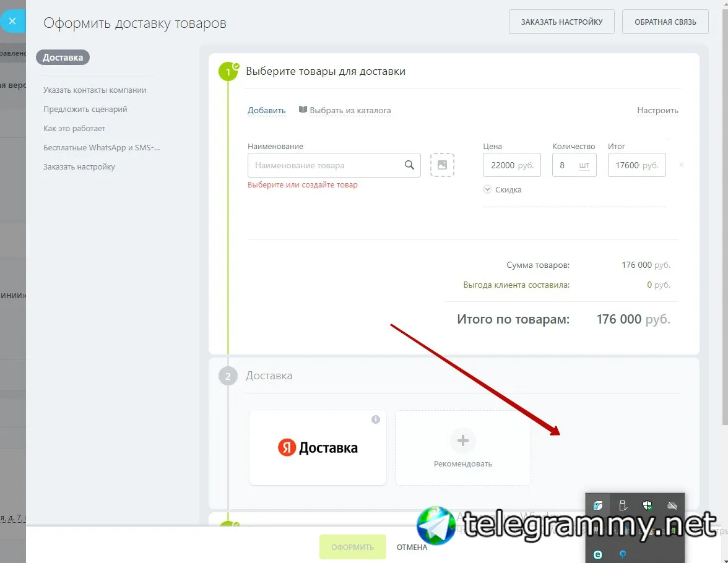Screen dimensions: 728x563
Task: Open the Windows Security shield tray icon
Action: click(648, 505)
